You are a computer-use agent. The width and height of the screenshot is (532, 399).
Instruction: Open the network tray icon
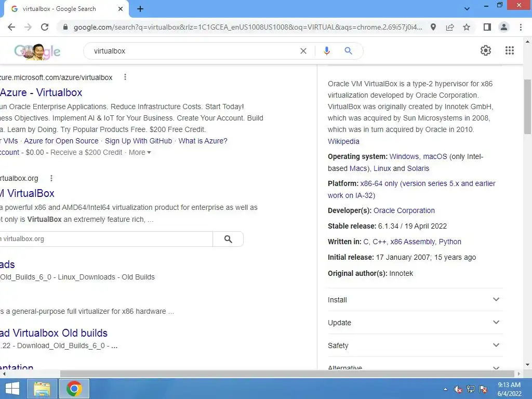click(x=471, y=389)
